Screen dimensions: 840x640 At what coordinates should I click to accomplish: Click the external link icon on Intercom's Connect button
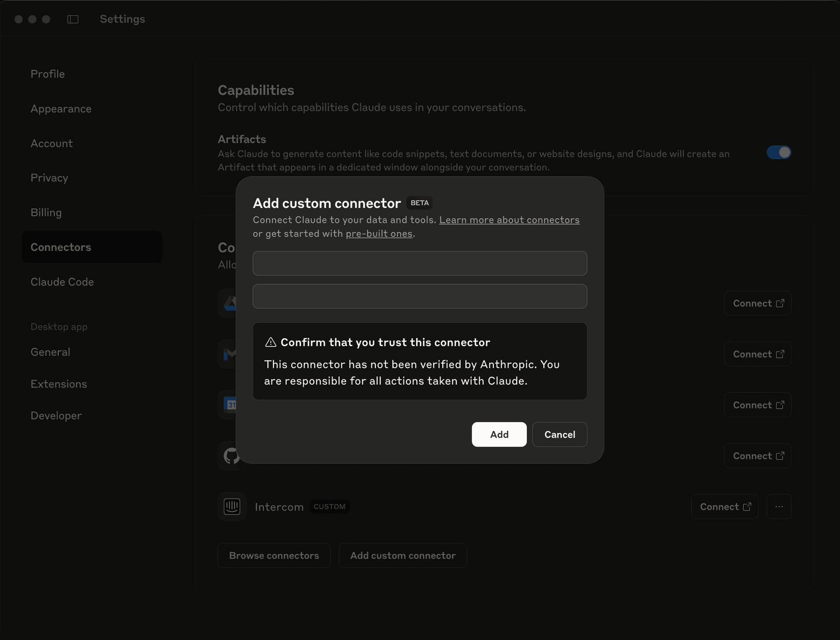pyautogui.click(x=748, y=506)
